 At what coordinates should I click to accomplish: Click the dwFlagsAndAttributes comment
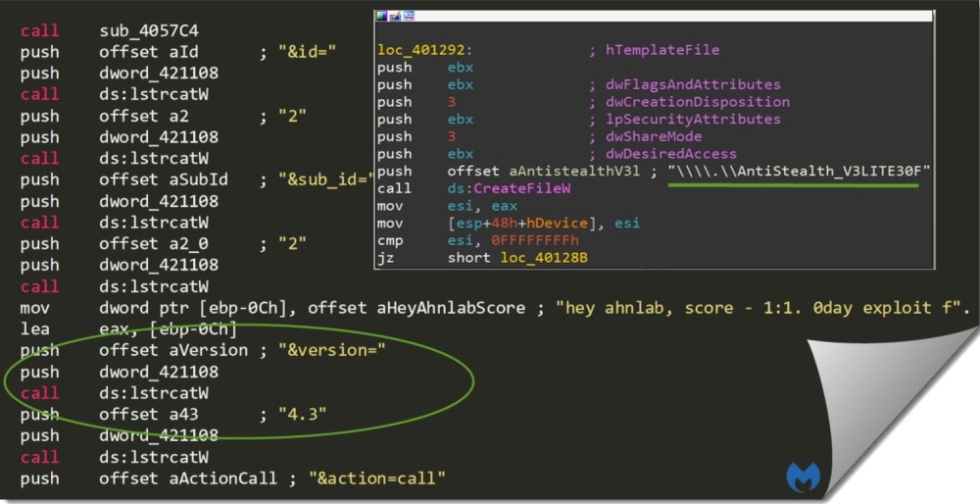(x=693, y=84)
